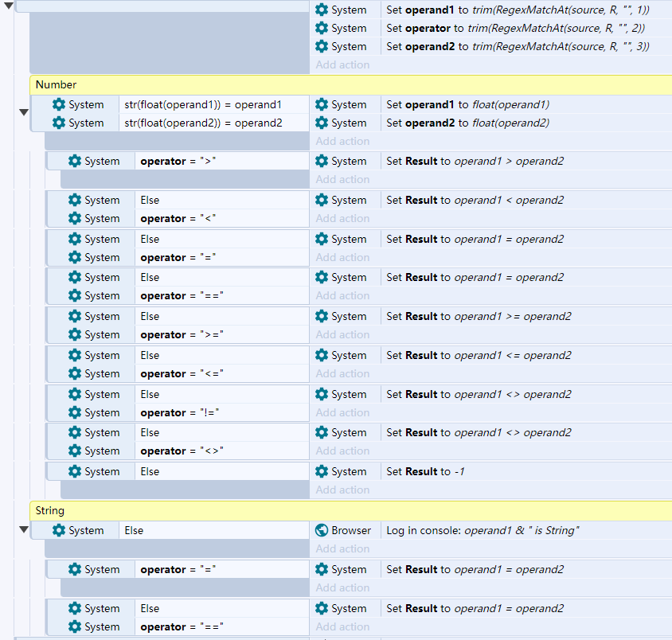Select action text 'Set Result to operand1 >= operand2'
Image resolution: width=672 pixels, height=640 pixels.
[x=479, y=316]
